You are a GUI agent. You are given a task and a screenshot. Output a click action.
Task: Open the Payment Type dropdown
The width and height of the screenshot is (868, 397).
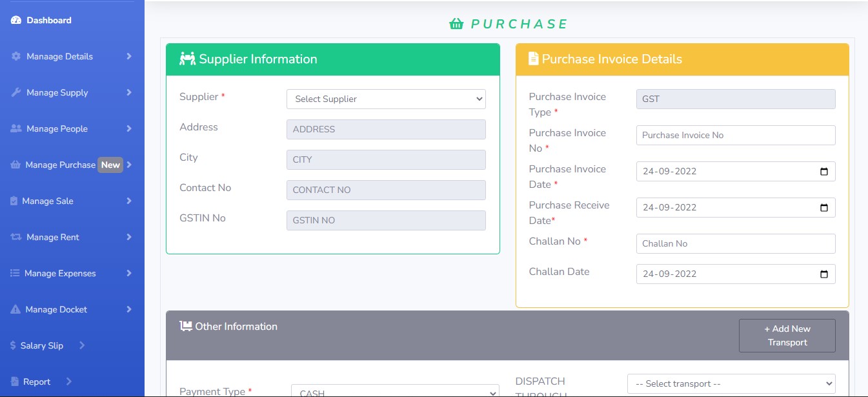point(395,392)
